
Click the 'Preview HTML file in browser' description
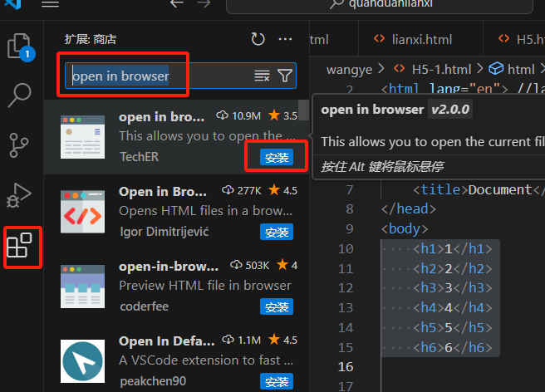pos(204,286)
